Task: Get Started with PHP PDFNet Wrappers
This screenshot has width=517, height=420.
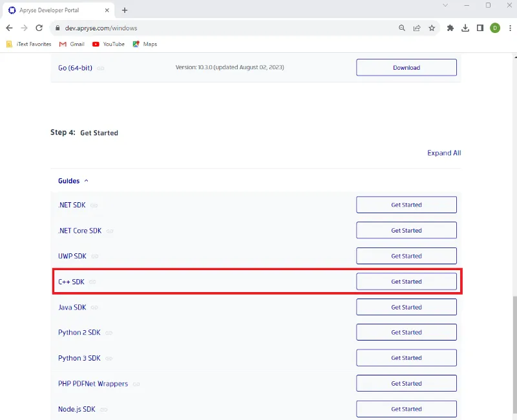Action: pos(406,383)
